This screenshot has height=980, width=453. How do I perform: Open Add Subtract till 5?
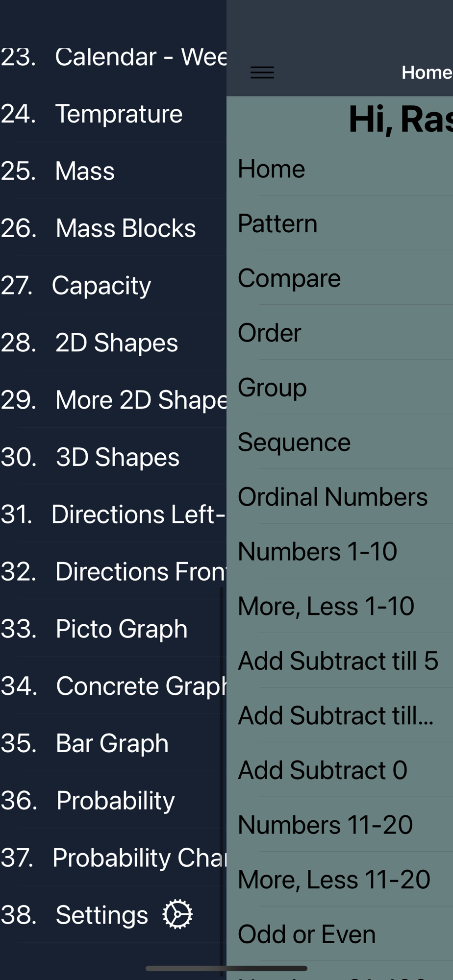tap(338, 661)
